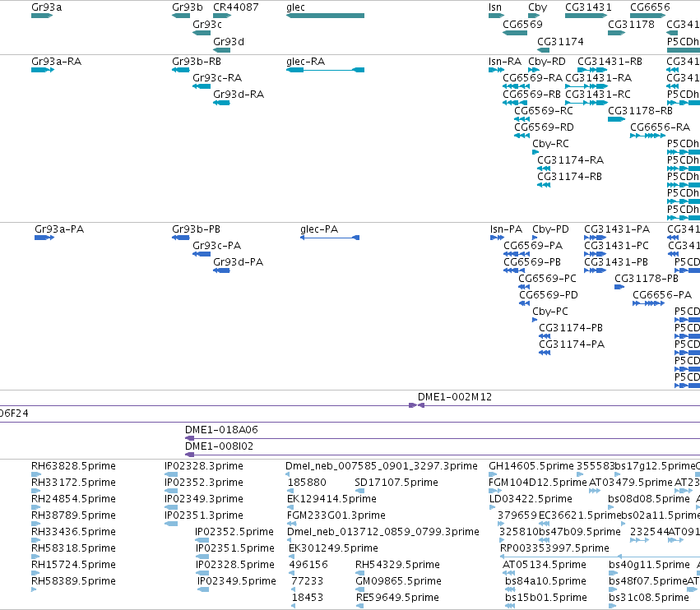Image resolution: width=700 pixels, height=610 pixels.
Task: Click protein CG6656-PA
Action: pos(662,295)
